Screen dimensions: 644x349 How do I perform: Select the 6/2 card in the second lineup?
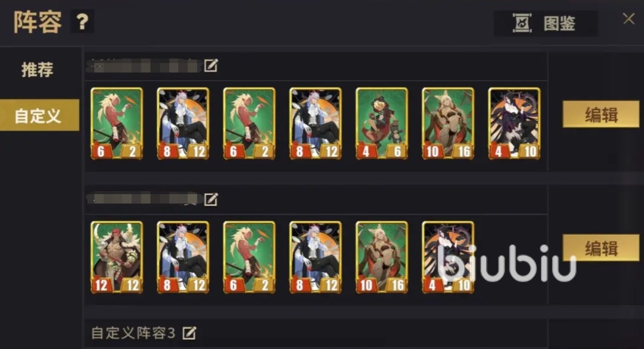click(250, 257)
